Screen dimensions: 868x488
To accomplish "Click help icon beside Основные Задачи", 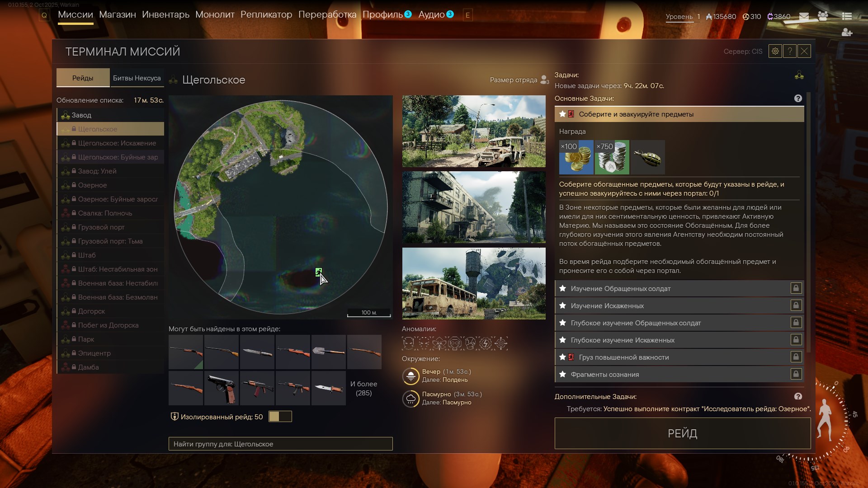I will click(x=798, y=99).
